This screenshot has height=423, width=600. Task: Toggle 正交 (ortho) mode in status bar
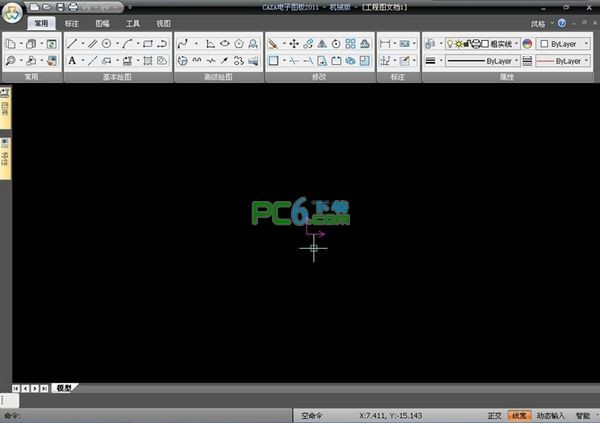pos(494,415)
